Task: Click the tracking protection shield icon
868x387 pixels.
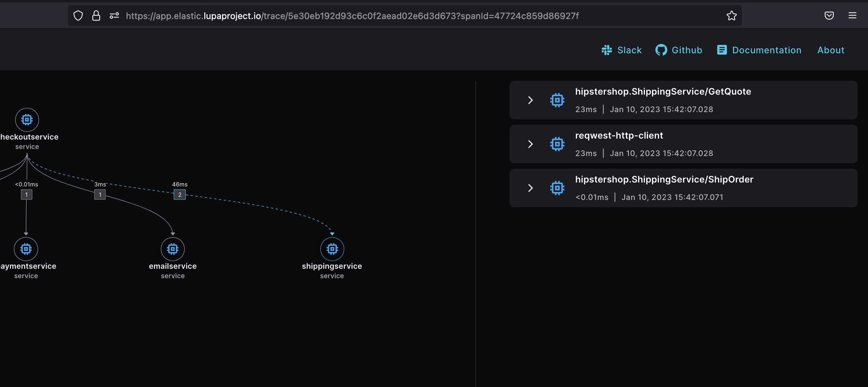Action: pos(78,16)
